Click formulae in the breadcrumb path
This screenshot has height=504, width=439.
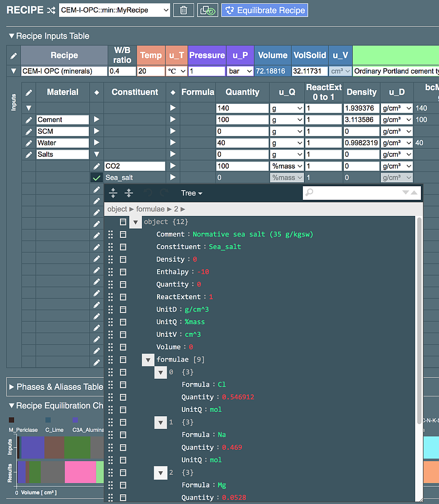pyautogui.click(x=151, y=209)
